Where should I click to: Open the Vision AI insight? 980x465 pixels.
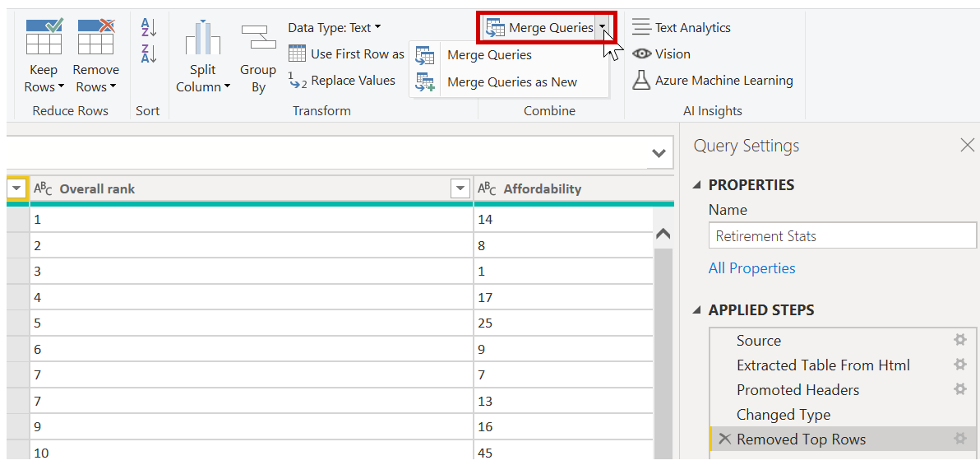pyautogui.click(x=661, y=54)
